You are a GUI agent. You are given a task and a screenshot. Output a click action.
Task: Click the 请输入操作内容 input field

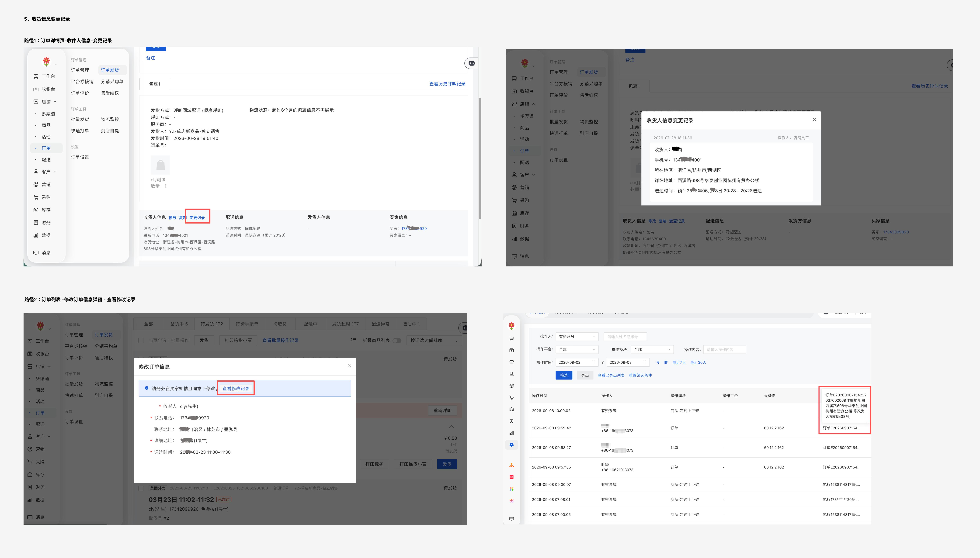pos(725,350)
